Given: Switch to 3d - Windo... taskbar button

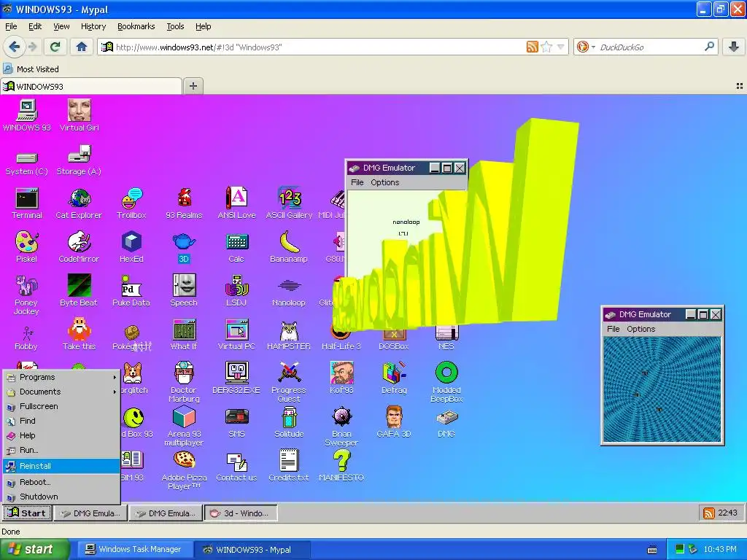Looking at the screenshot, I should click(241, 513).
